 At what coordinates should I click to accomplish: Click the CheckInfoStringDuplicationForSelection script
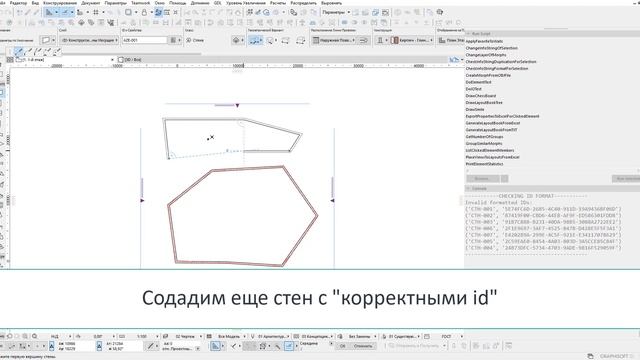click(501, 62)
